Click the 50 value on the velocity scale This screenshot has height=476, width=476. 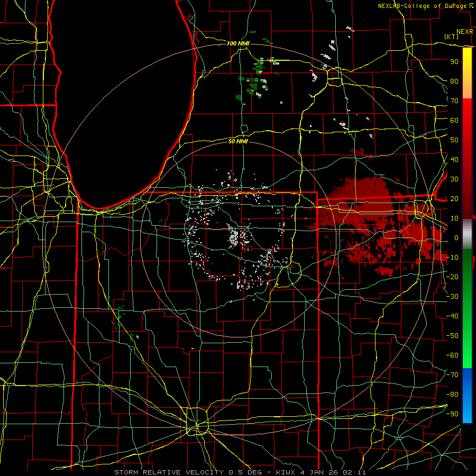[454, 140]
